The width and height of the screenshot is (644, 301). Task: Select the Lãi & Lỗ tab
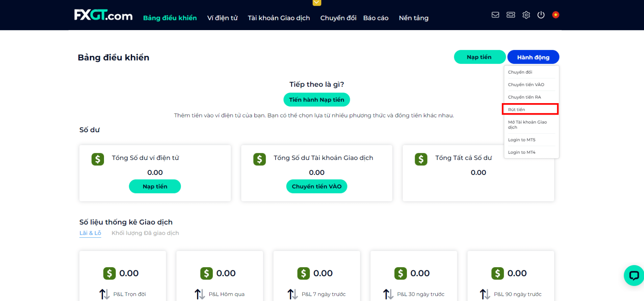pos(90,233)
